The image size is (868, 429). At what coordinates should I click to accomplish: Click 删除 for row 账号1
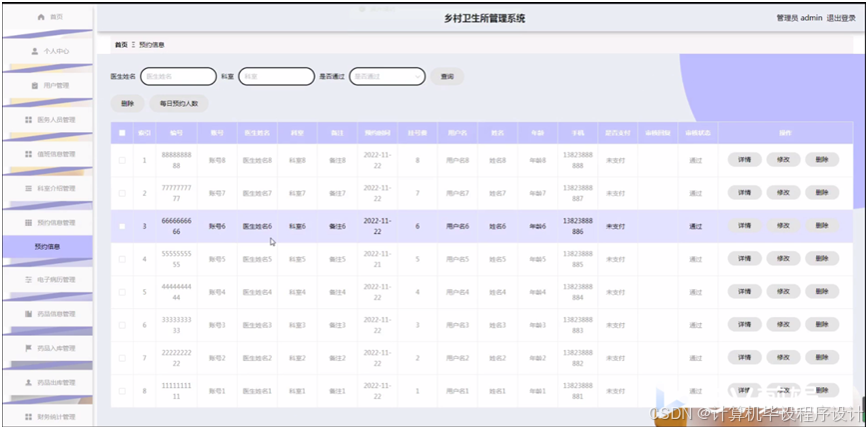pos(822,390)
